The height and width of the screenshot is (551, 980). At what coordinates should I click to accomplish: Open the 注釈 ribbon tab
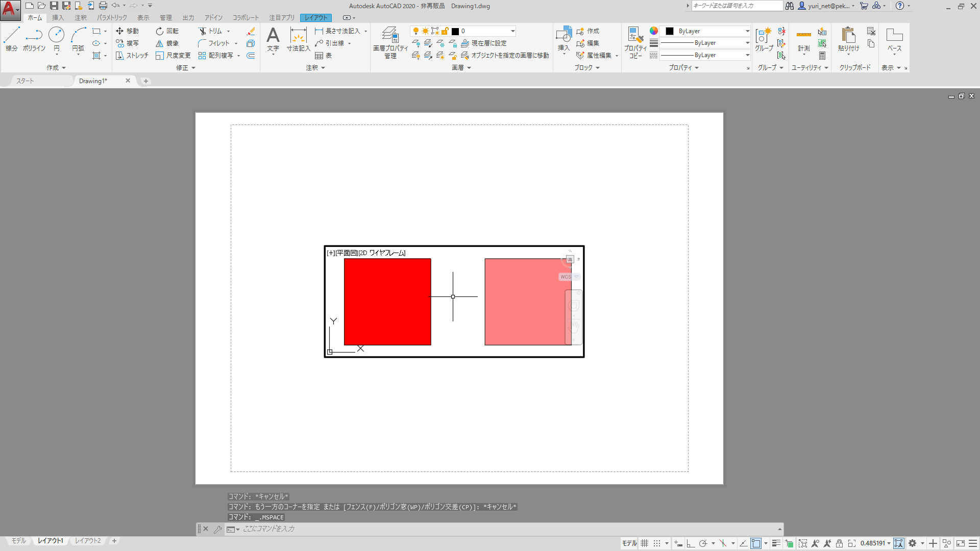81,18
